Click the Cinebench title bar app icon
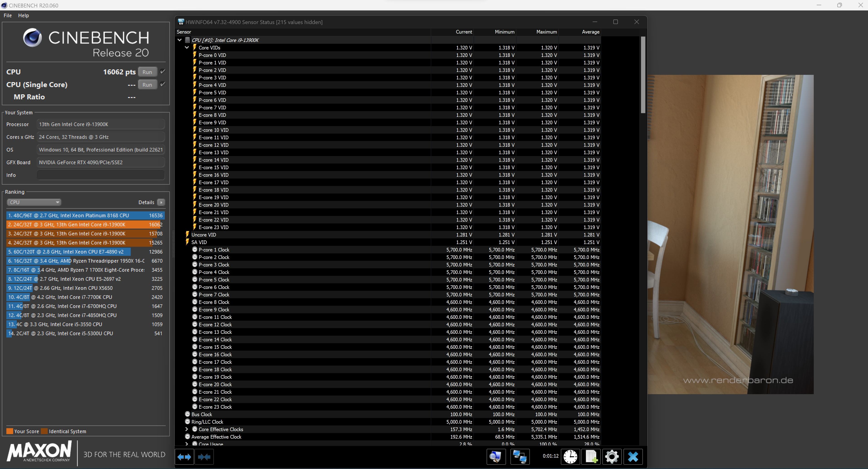This screenshot has height=469, width=868. 4,5
